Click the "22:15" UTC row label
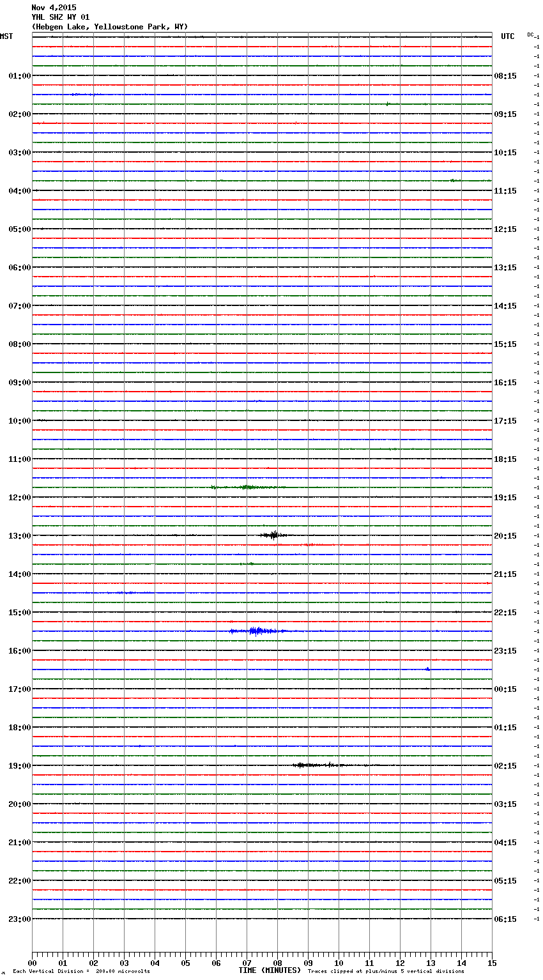This screenshot has width=543, height=980. tap(505, 613)
